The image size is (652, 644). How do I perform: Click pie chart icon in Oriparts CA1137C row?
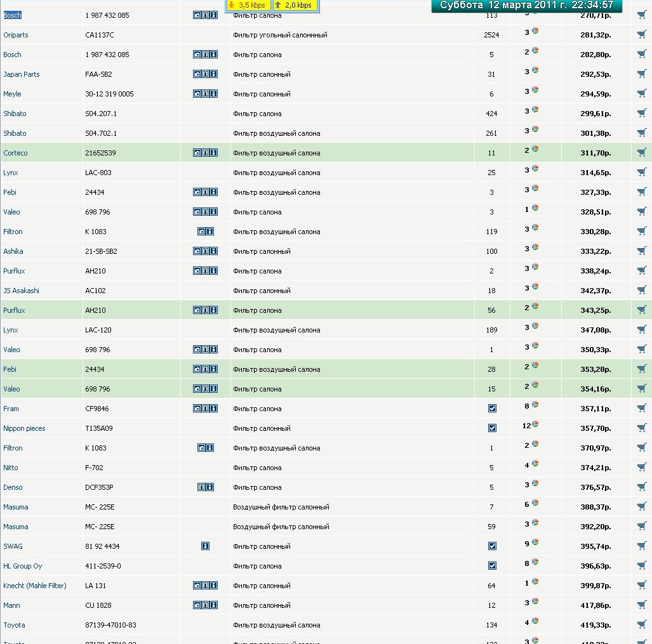(x=535, y=30)
